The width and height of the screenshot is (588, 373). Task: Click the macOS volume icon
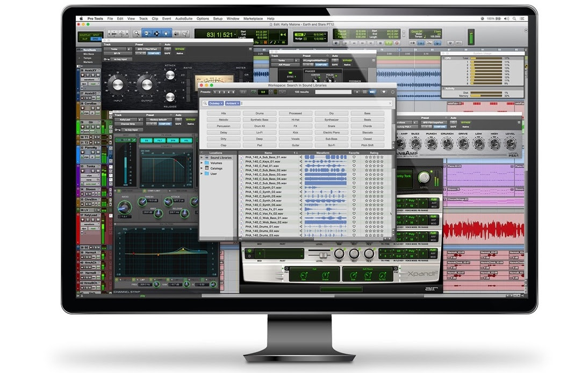pos(507,18)
